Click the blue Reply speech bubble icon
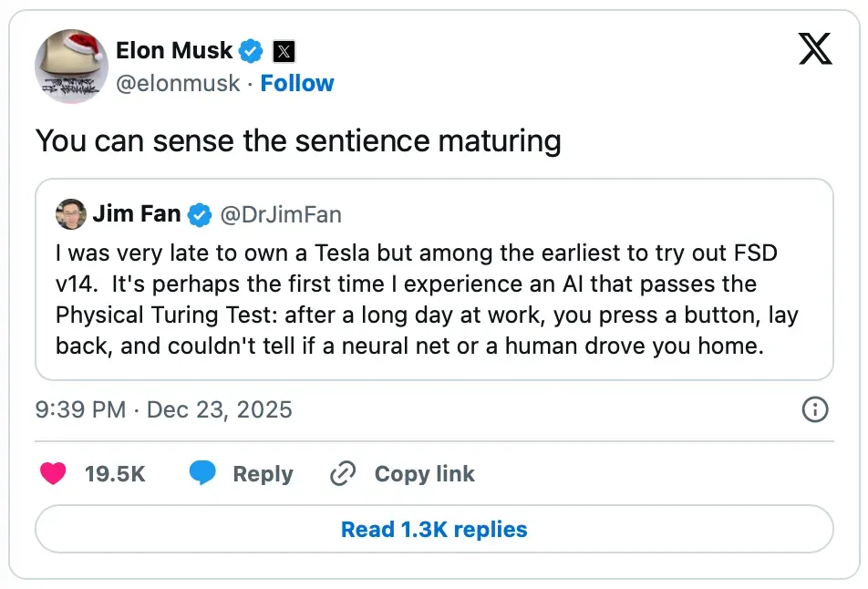The image size is (868, 589). click(x=202, y=474)
